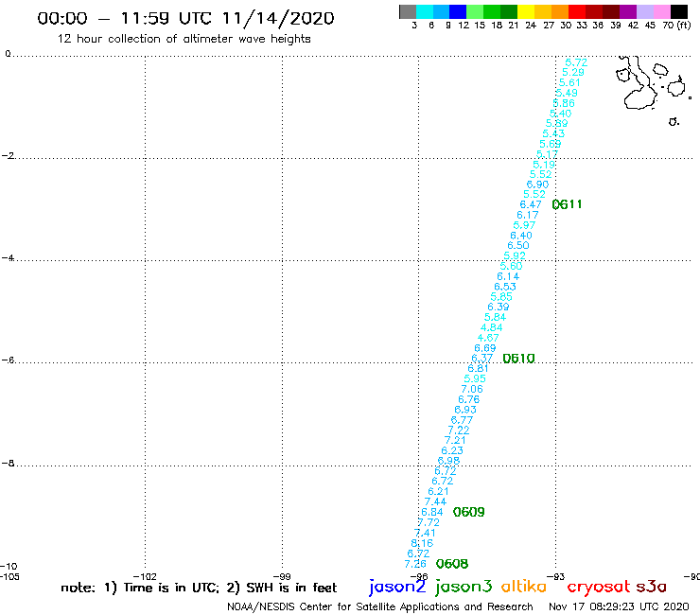Click the 6.23 wave height value
This screenshot has width=700, height=615.
pyautogui.click(x=452, y=450)
